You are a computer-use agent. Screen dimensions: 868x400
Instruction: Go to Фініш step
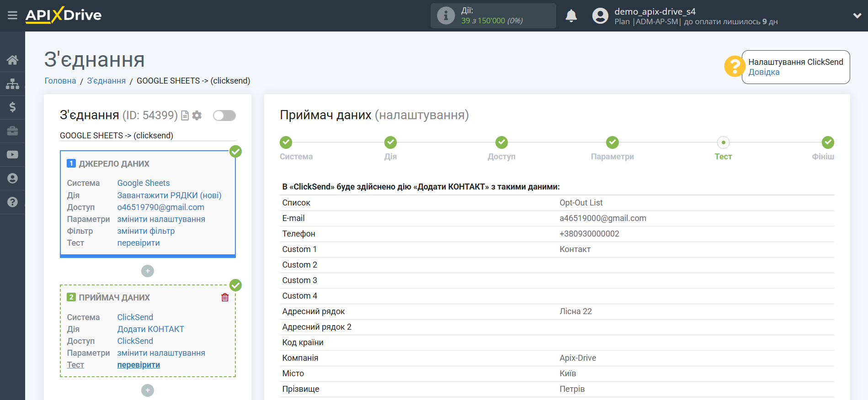828,142
